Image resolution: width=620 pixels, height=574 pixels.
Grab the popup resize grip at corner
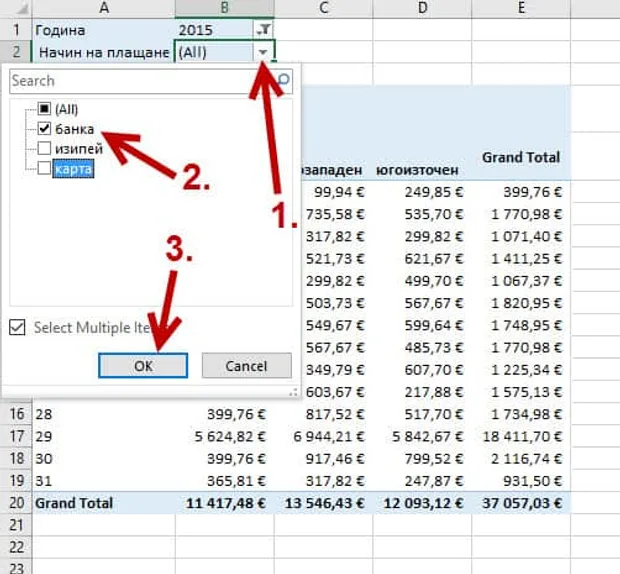coord(293,392)
